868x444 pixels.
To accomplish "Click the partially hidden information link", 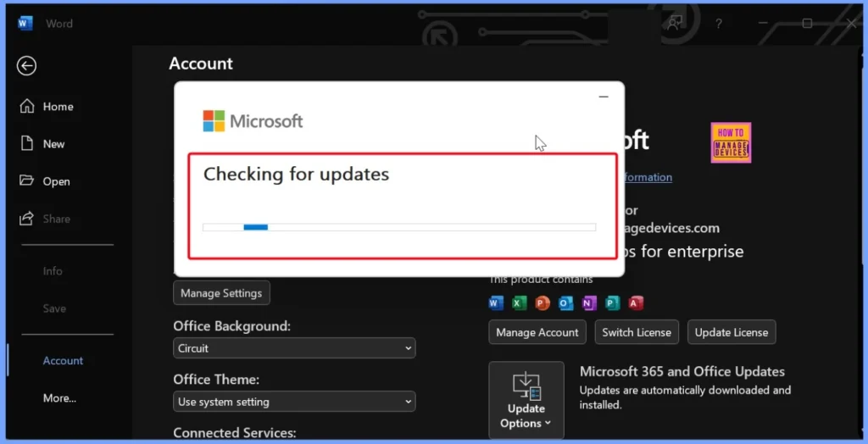I will coord(648,177).
